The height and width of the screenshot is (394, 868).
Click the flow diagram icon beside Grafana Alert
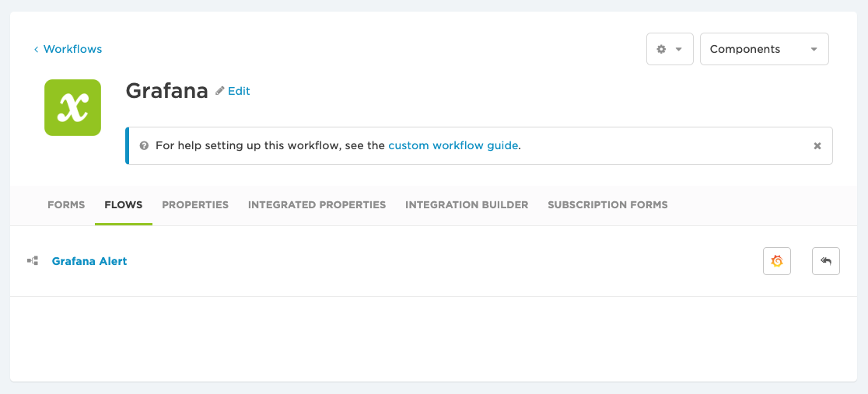point(33,260)
